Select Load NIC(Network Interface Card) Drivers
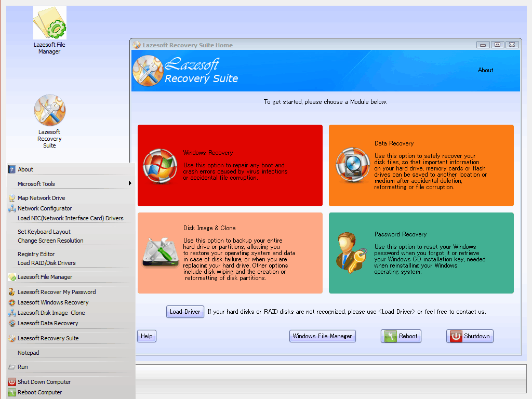This screenshot has height=399, width=532. tap(70, 218)
